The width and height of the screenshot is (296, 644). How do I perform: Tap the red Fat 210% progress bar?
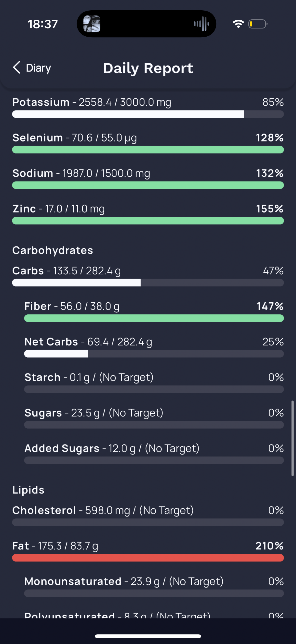pos(148,558)
